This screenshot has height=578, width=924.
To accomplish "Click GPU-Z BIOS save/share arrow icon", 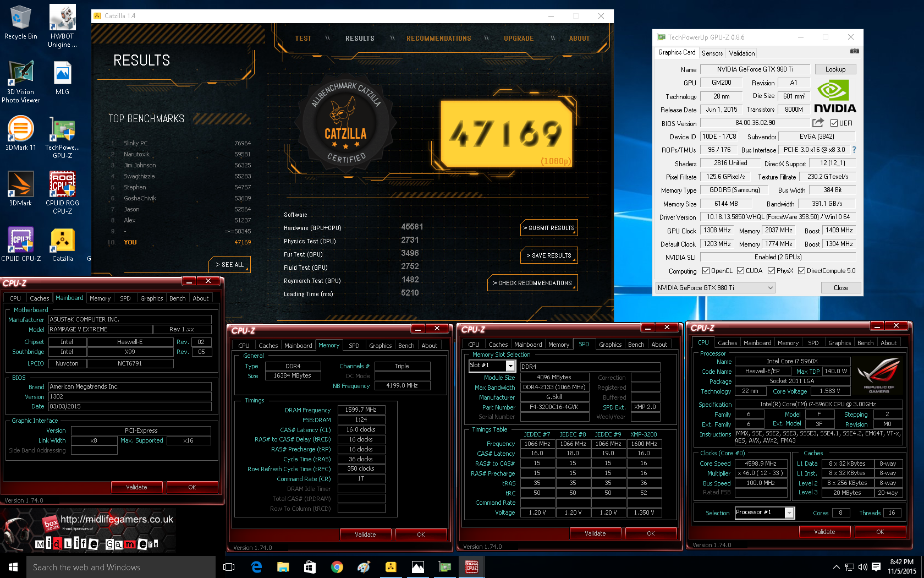I will click(818, 123).
